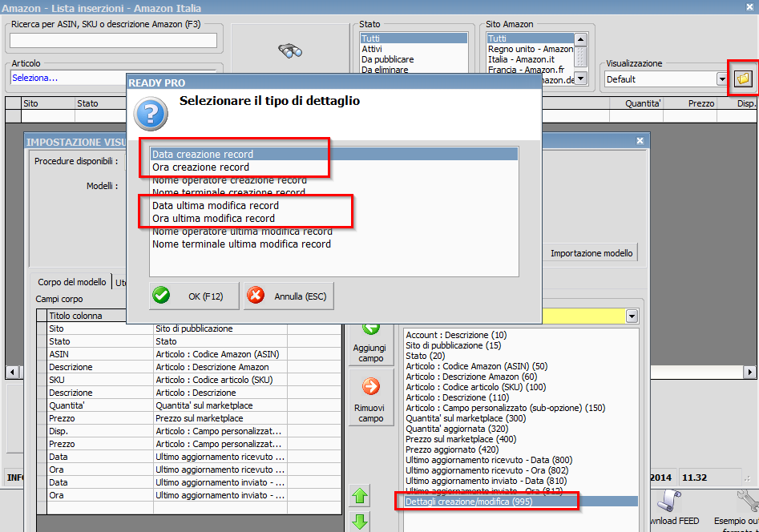The image size is (759, 532).
Task: Confirm with OK (F12) button
Action: pos(194,296)
